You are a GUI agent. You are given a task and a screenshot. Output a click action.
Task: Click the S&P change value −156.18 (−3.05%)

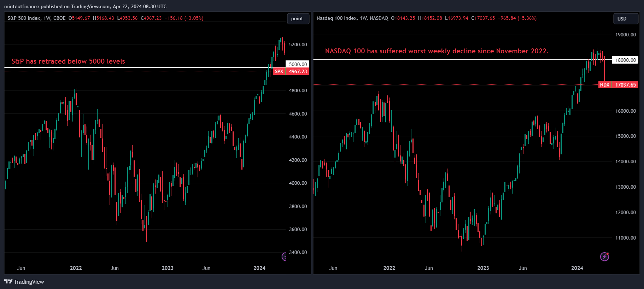[184, 18]
